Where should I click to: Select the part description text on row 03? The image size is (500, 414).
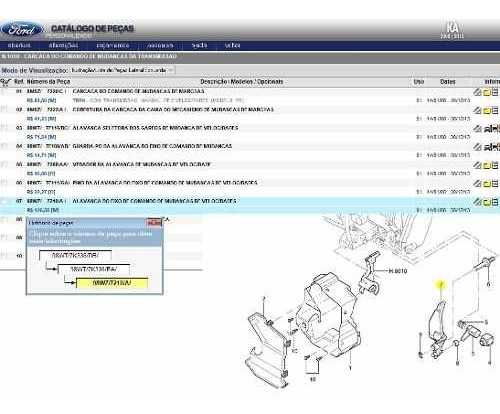pos(155,128)
